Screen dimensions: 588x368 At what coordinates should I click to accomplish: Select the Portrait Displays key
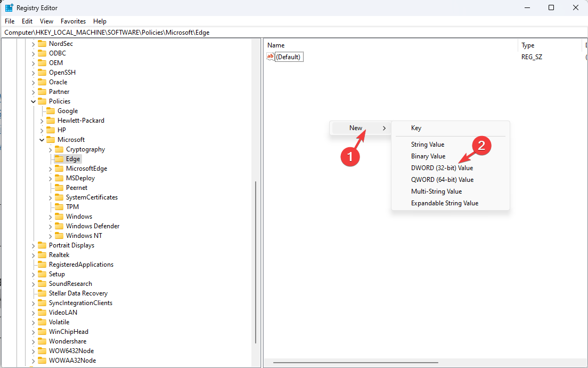click(x=71, y=245)
